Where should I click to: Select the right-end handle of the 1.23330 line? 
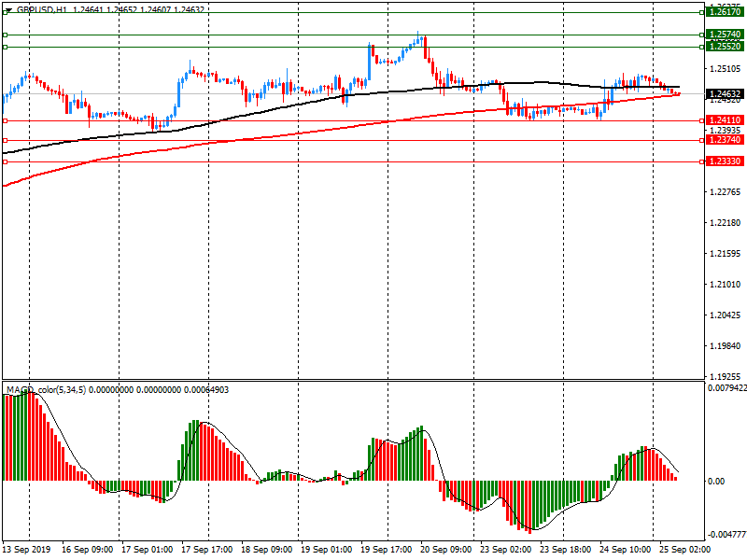pos(702,161)
